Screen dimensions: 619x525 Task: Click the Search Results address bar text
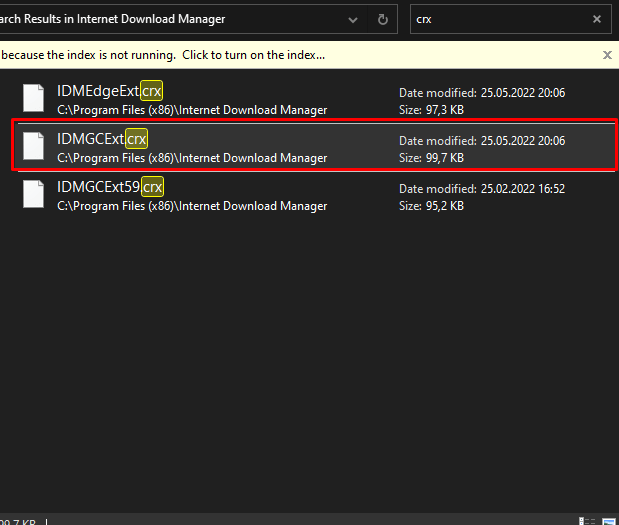coord(113,19)
